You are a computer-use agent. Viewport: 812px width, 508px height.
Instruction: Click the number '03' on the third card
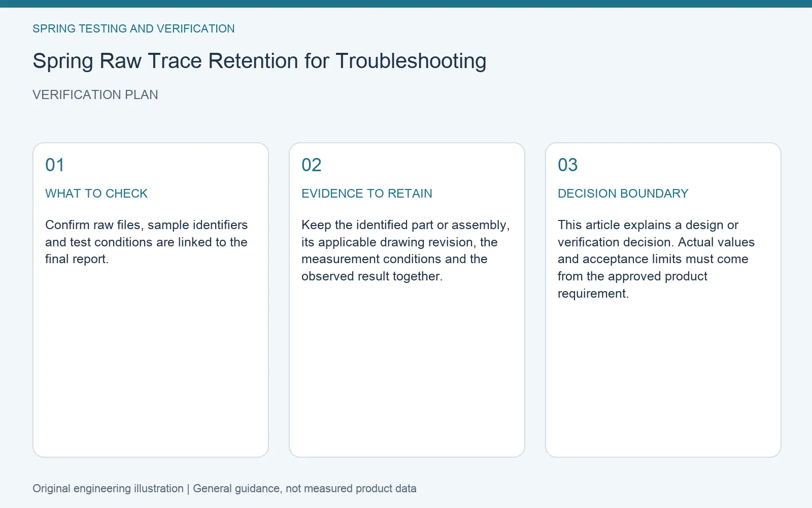click(567, 165)
